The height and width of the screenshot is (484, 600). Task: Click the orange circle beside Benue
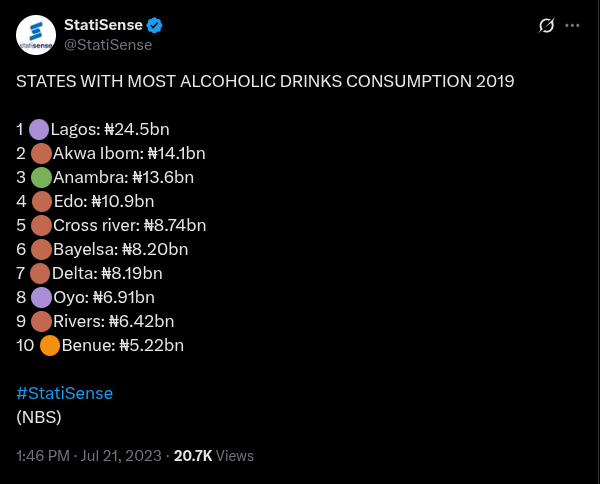(50, 346)
